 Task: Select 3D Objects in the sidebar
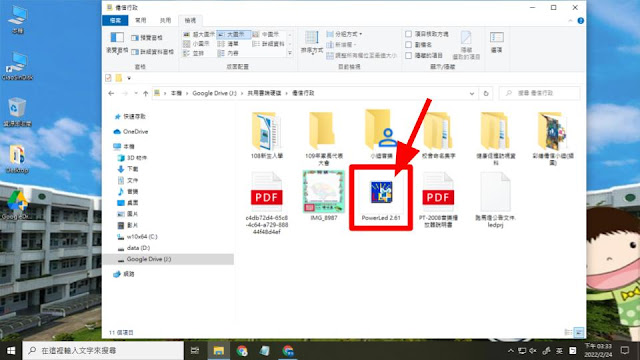click(132, 158)
